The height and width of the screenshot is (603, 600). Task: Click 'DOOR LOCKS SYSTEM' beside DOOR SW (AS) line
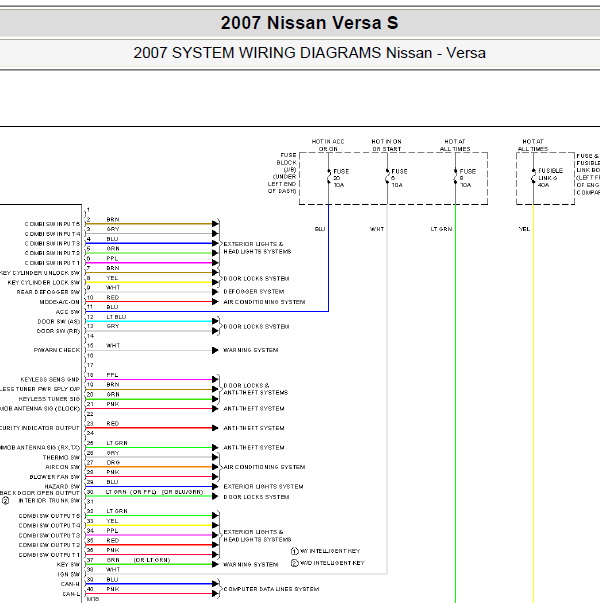click(x=256, y=326)
